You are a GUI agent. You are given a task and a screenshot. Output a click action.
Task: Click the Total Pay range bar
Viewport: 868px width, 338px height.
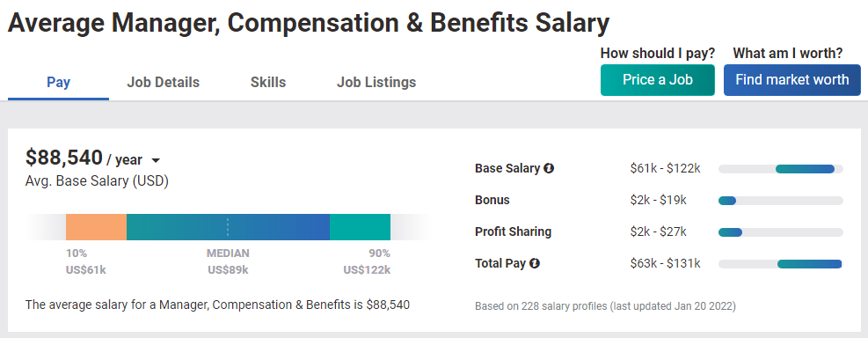pos(781,264)
